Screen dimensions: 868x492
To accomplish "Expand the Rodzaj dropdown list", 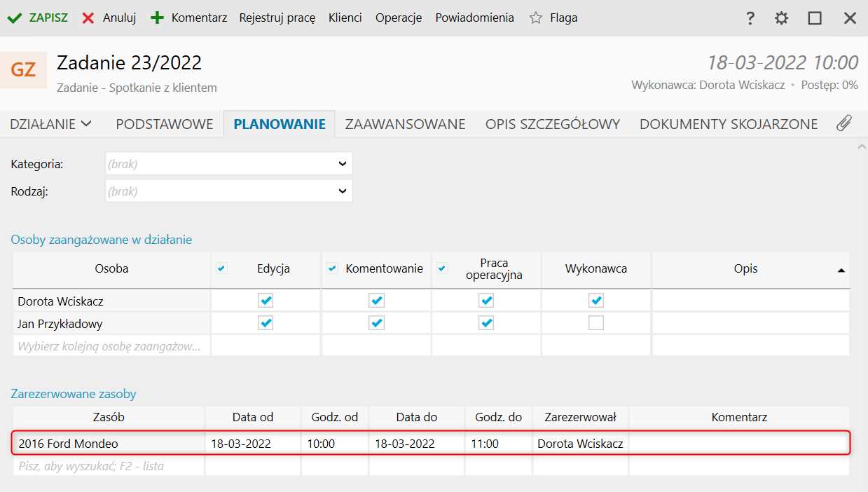I will tap(342, 191).
